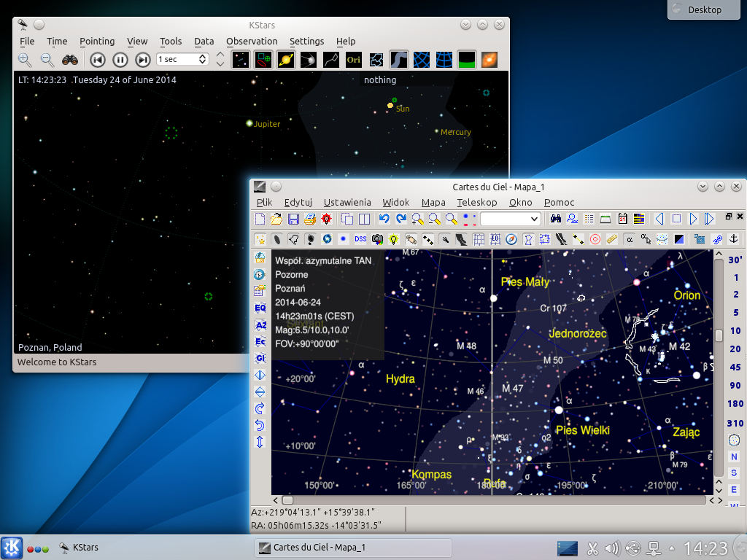Point the chart toward South (S)
The width and height of the screenshot is (747, 560).
point(734,472)
